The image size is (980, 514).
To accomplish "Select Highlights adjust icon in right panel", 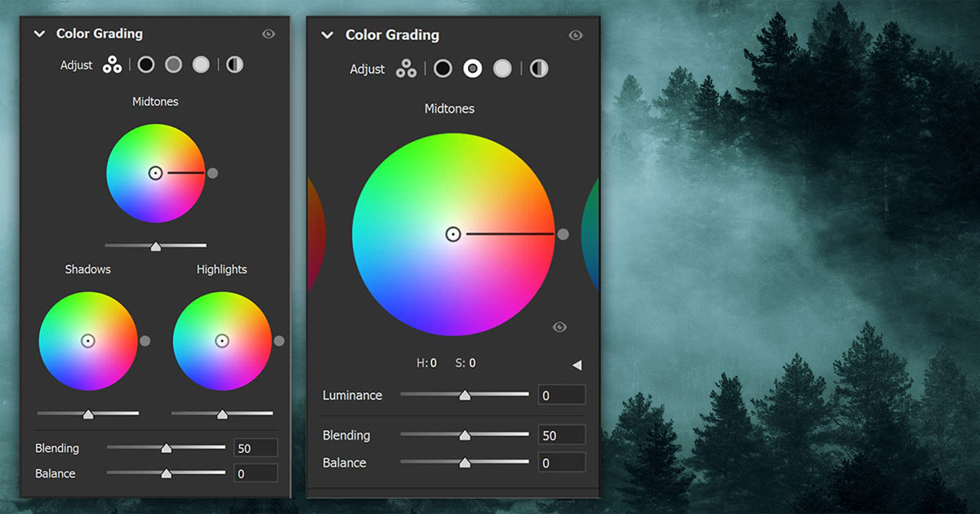I will [502, 69].
